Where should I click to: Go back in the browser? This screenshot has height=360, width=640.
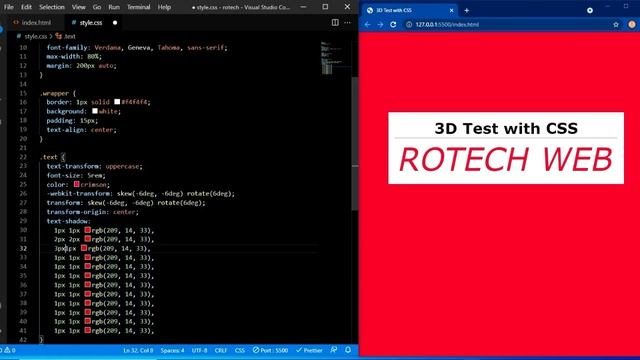[x=367, y=24]
